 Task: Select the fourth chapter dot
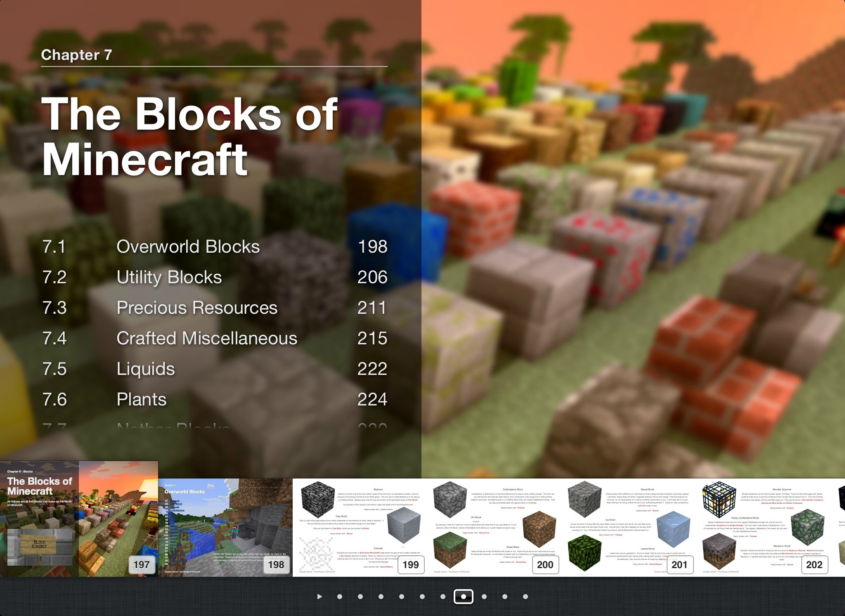[x=402, y=597]
